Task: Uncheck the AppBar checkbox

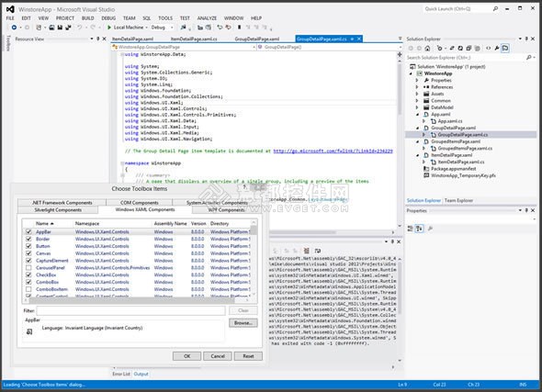Action: click(x=28, y=231)
